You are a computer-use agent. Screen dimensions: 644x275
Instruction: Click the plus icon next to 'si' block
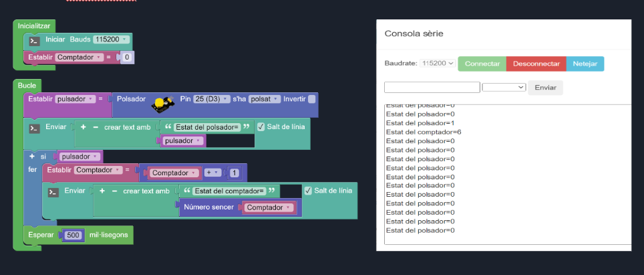click(x=31, y=157)
